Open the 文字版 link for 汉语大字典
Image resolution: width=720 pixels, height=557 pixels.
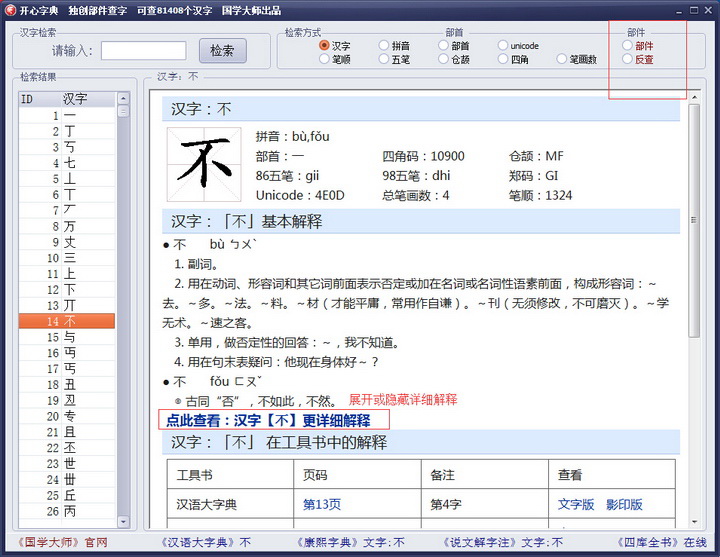pyautogui.click(x=576, y=505)
